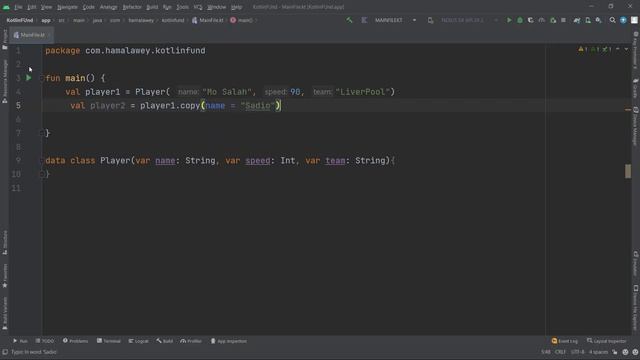Open the Code menu
This screenshot has height=360, width=640.
tap(89, 7)
